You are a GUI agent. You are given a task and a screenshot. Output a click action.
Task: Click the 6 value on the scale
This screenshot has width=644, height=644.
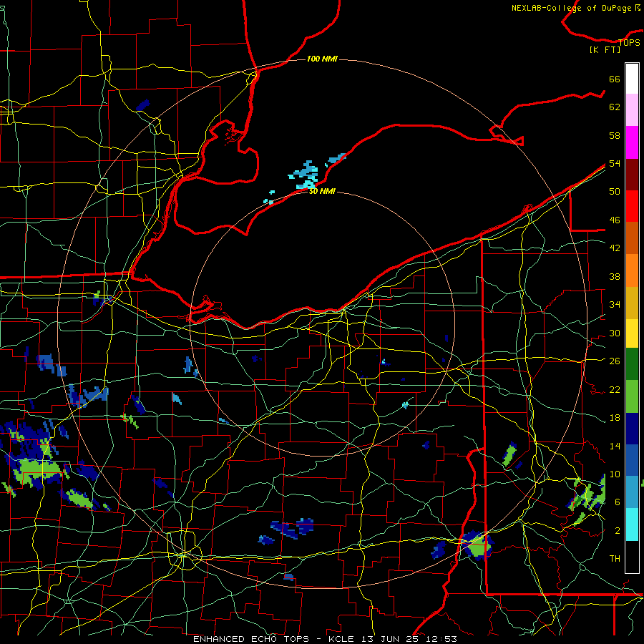coord(618,502)
